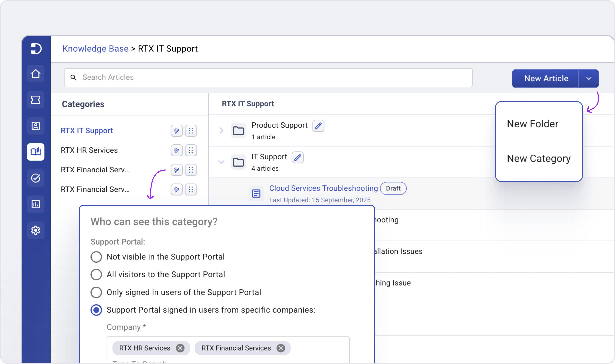The width and height of the screenshot is (615, 364).
Task: Select the Tickets icon in the sidebar
Action: click(36, 100)
